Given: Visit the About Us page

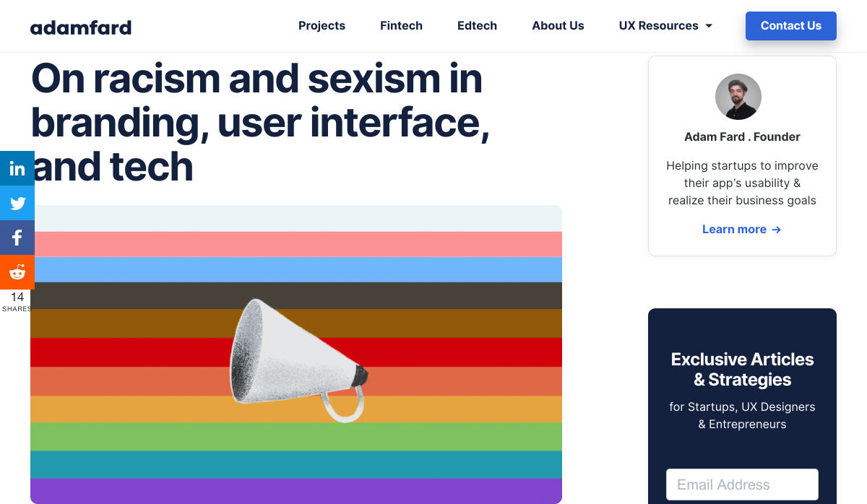Looking at the screenshot, I should 558,26.
